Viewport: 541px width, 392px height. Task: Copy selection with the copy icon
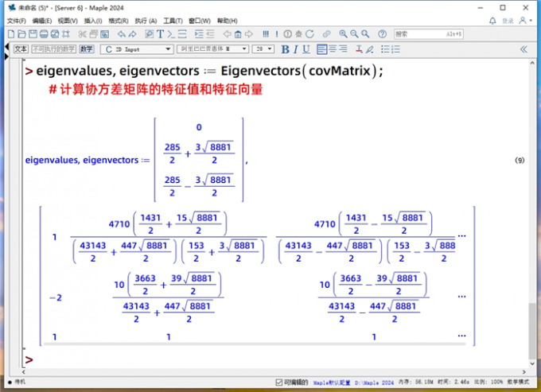(x=94, y=33)
